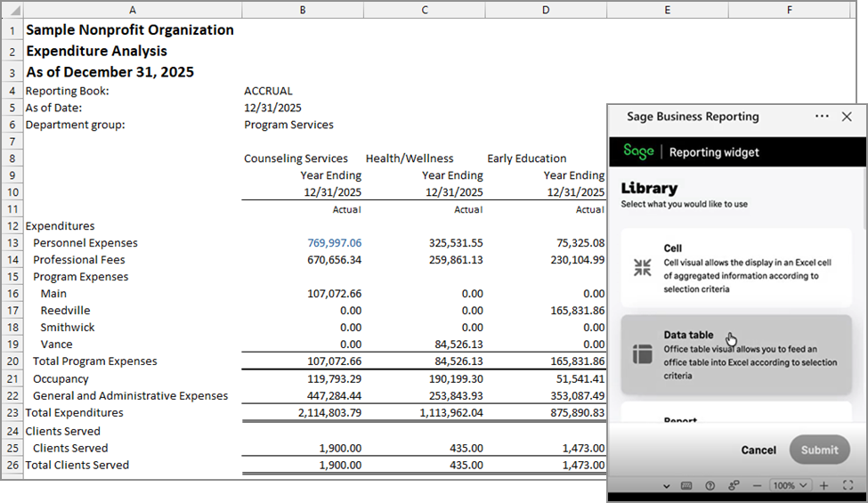Select row 23 header
This screenshot has width=868, height=503.
click(12, 413)
